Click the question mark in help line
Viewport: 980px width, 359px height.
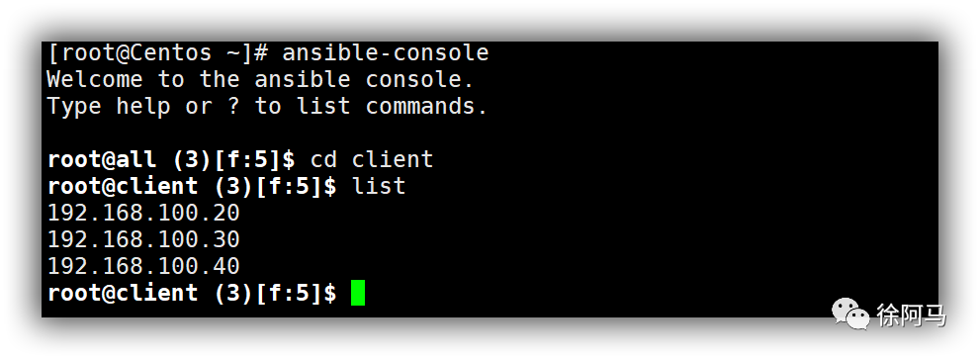click(x=233, y=107)
